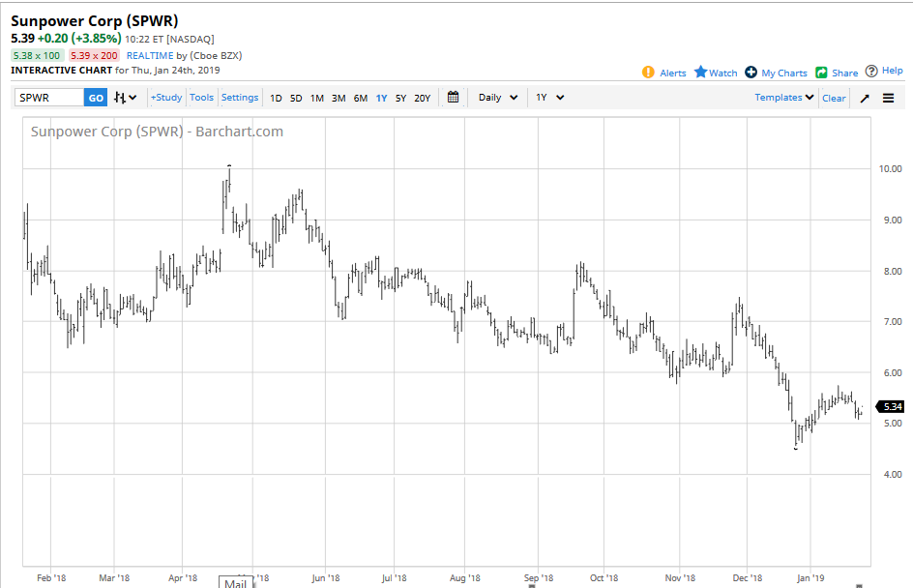This screenshot has height=588, width=913.
Task: Click the My Charts plus icon
Action: point(751,73)
